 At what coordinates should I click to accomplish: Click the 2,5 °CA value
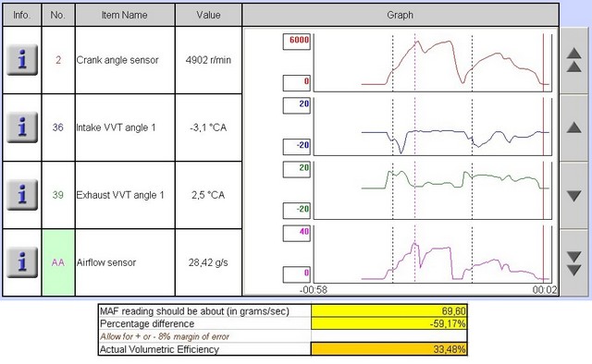click(x=208, y=195)
